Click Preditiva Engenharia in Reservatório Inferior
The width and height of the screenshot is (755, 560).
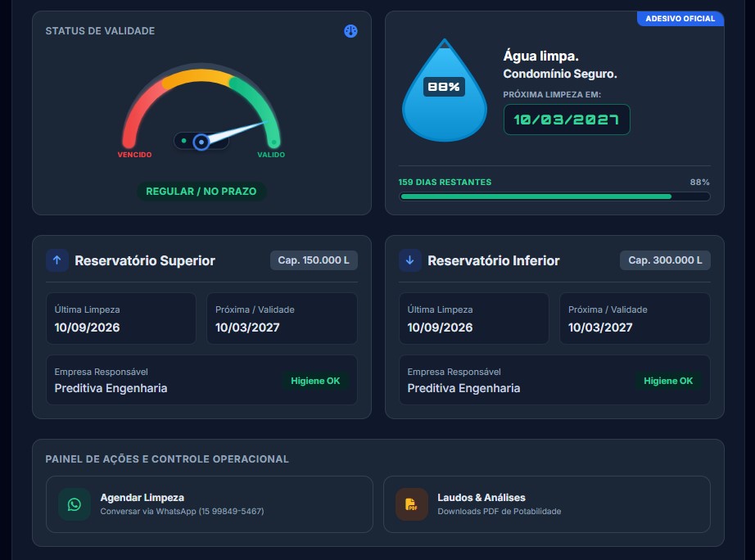point(463,388)
